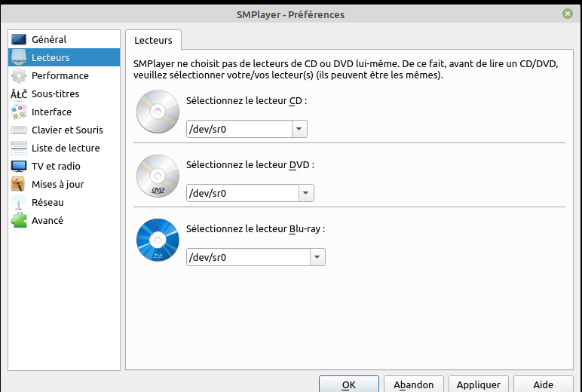The height and width of the screenshot is (392, 582).
Task: Click the DVD drive /dev/sr0 field
Action: (x=243, y=193)
